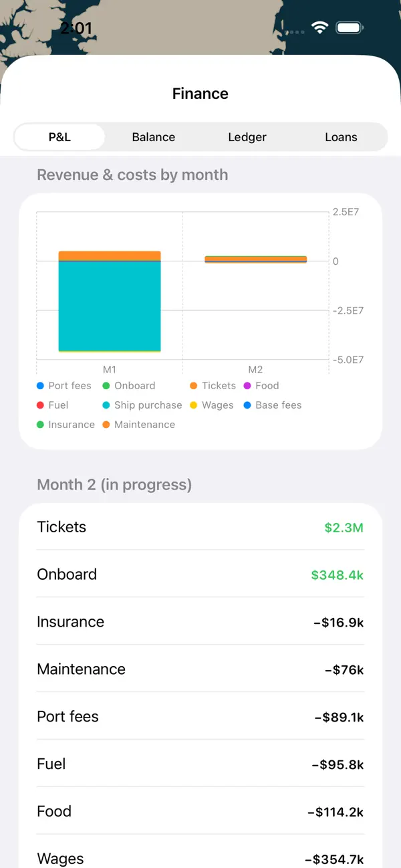Image resolution: width=401 pixels, height=868 pixels.
Task: Click the Food purple legend dot
Action: tap(247, 386)
